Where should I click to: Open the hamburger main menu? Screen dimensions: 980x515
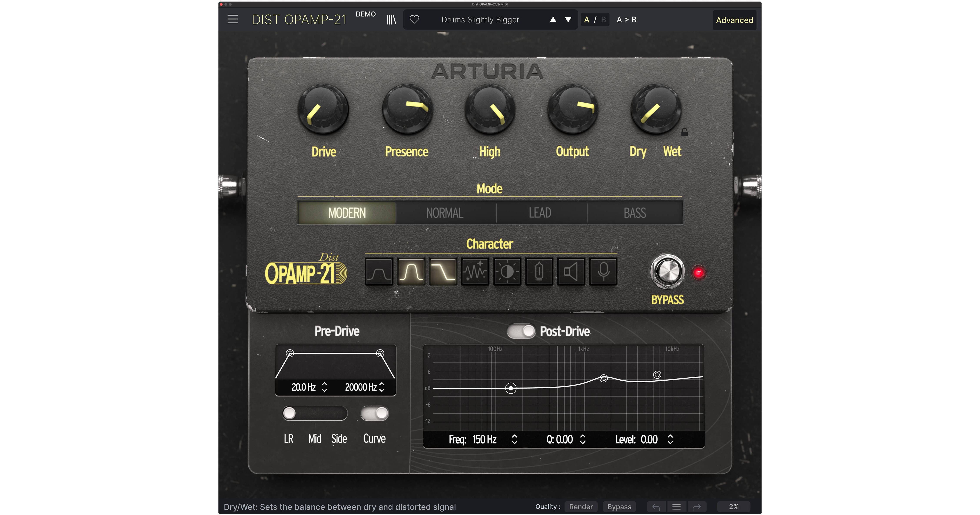233,19
